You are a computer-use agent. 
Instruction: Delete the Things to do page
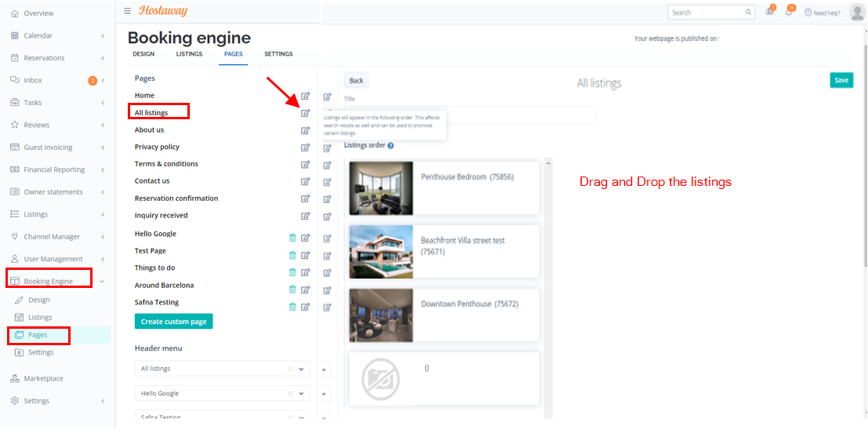292,272
